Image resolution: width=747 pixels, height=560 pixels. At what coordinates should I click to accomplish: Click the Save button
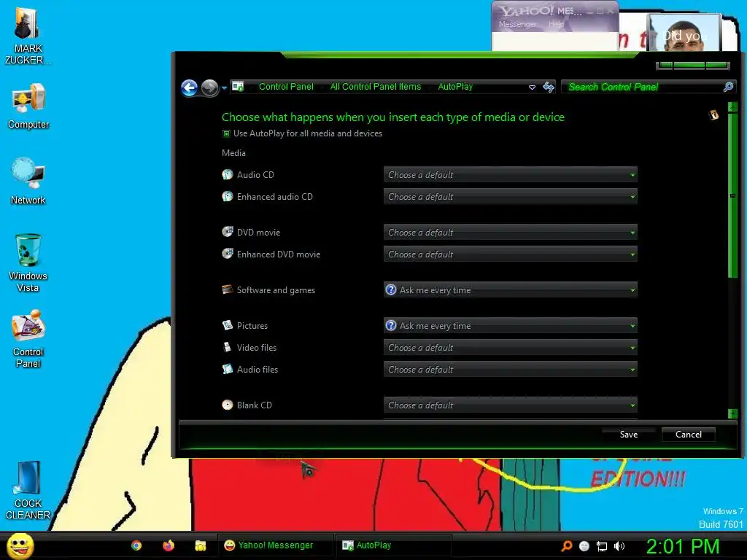(x=628, y=435)
